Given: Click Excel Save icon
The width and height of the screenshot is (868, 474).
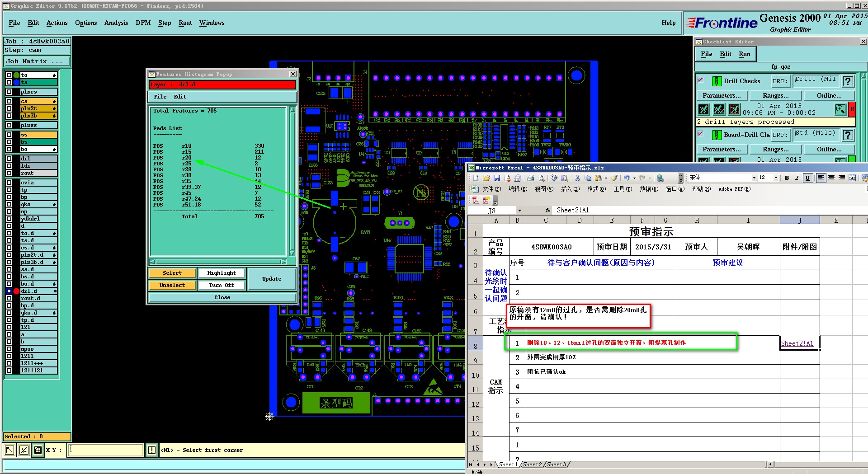Looking at the screenshot, I should point(497,178).
